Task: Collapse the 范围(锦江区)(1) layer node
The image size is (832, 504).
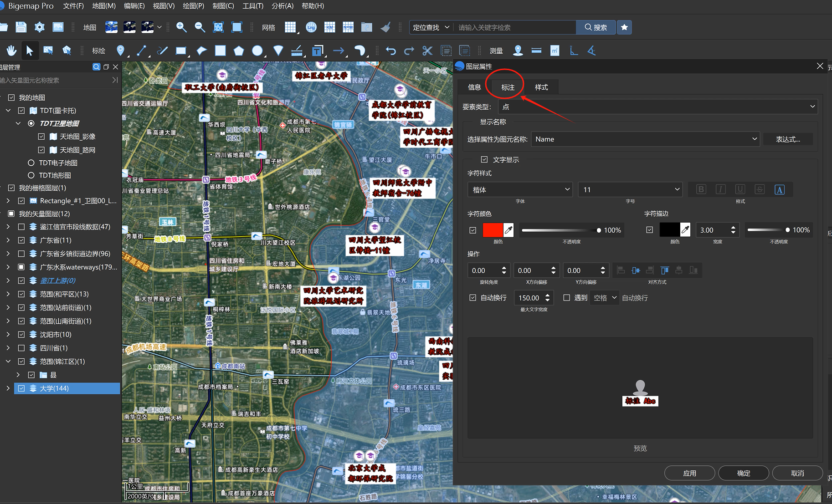Action: (8, 361)
